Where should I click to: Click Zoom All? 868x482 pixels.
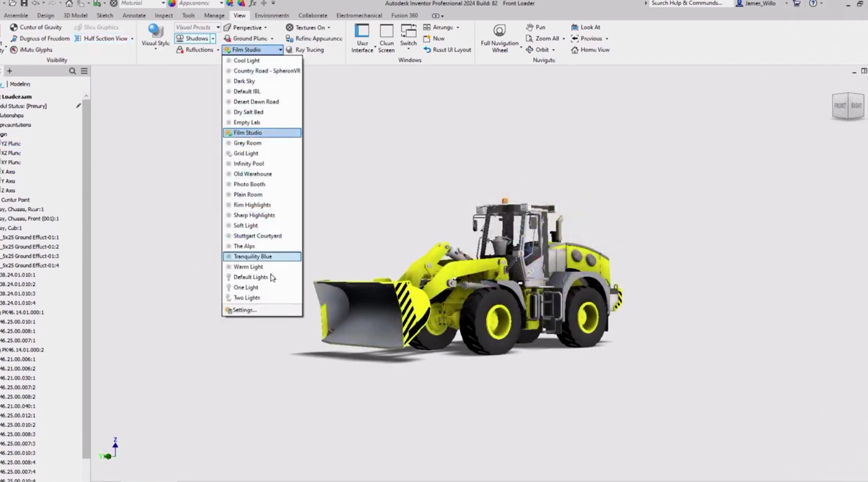pos(543,39)
